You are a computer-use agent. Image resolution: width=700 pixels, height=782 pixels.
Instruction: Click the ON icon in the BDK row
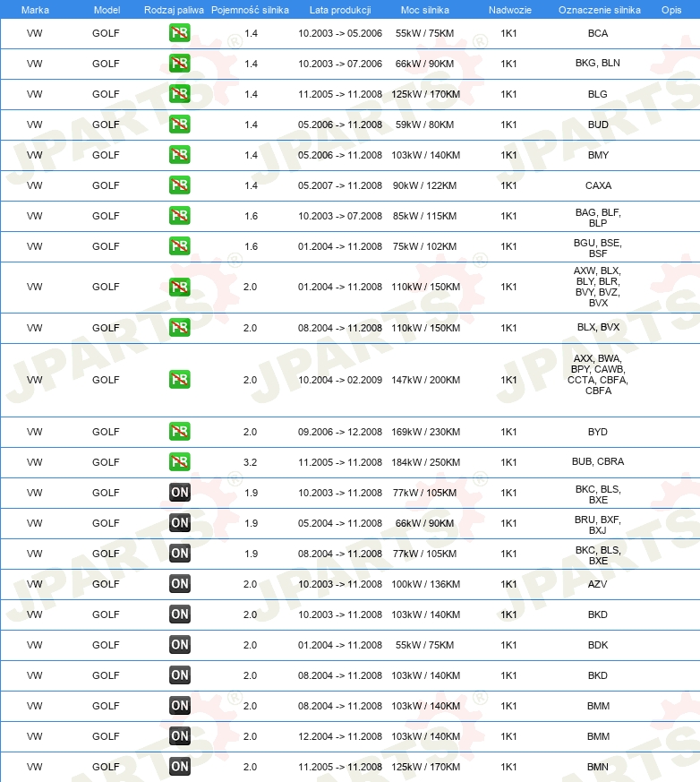pyautogui.click(x=179, y=644)
